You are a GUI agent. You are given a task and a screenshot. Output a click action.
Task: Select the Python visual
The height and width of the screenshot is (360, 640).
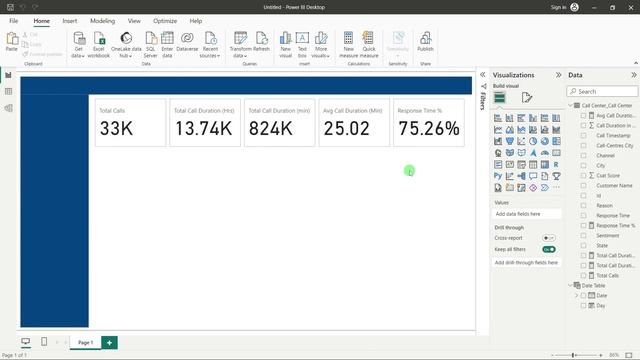[498, 176]
